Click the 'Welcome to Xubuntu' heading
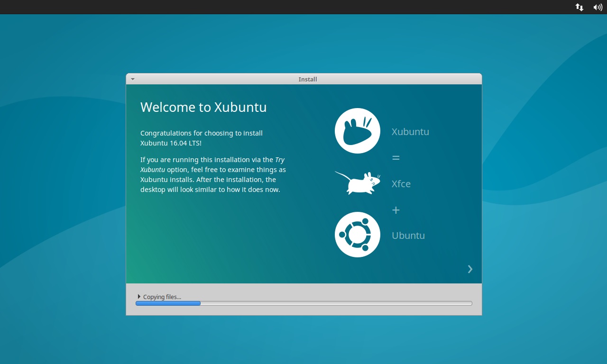This screenshot has height=364, width=607. point(203,107)
